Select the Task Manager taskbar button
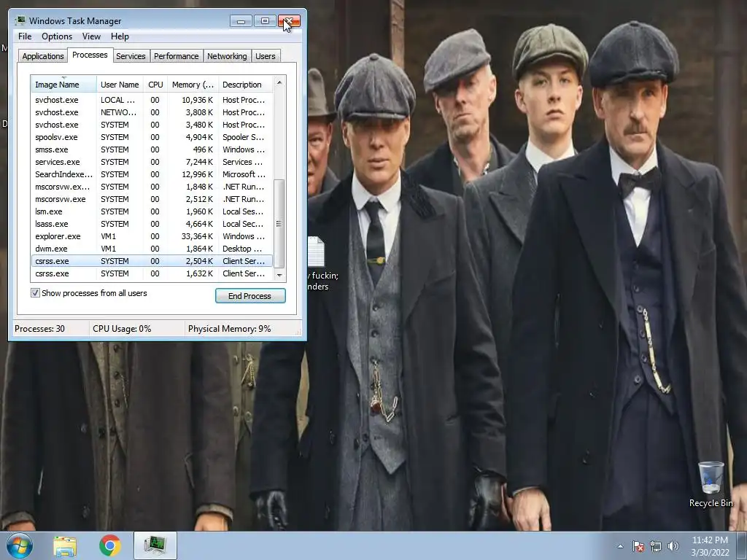The width and height of the screenshot is (747, 560). click(155, 545)
